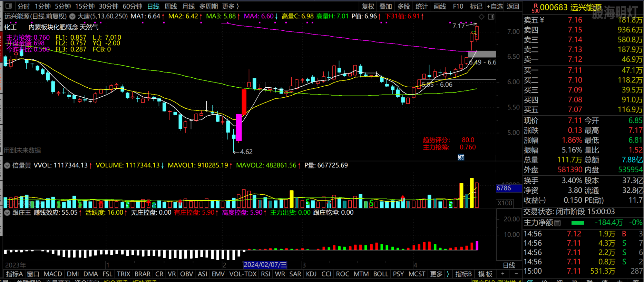Click the 化工 sector label
The width and height of the screenshot is (644, 282).
coord(10,27)
